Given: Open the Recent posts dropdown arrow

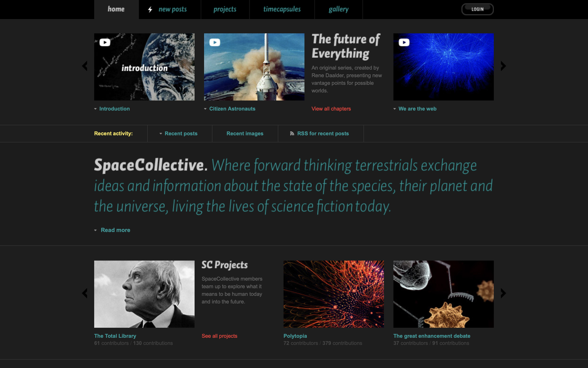Looking at the screenshot, I should point(161,134).
